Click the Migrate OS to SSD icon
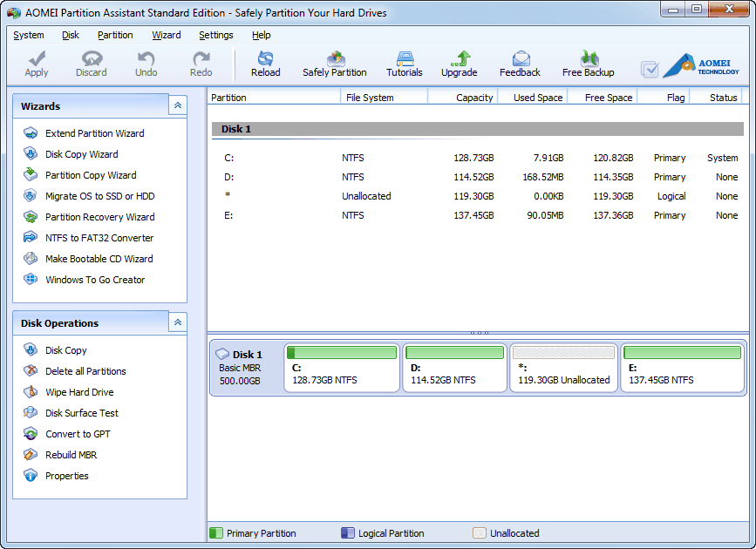The height and width of the screenshot is (549, 756). [31, 196]
